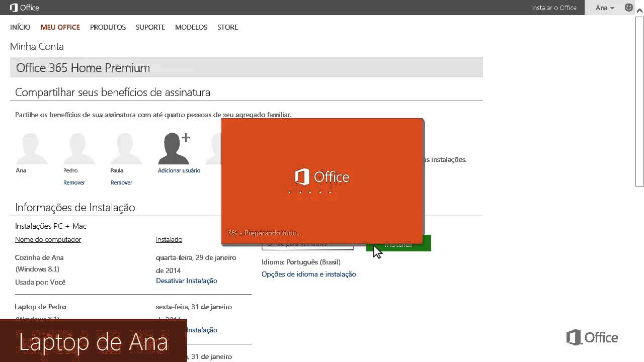Click the Laptop de Pedro computer name
This screenshot has width=644, height=362.
coord(40,307)
